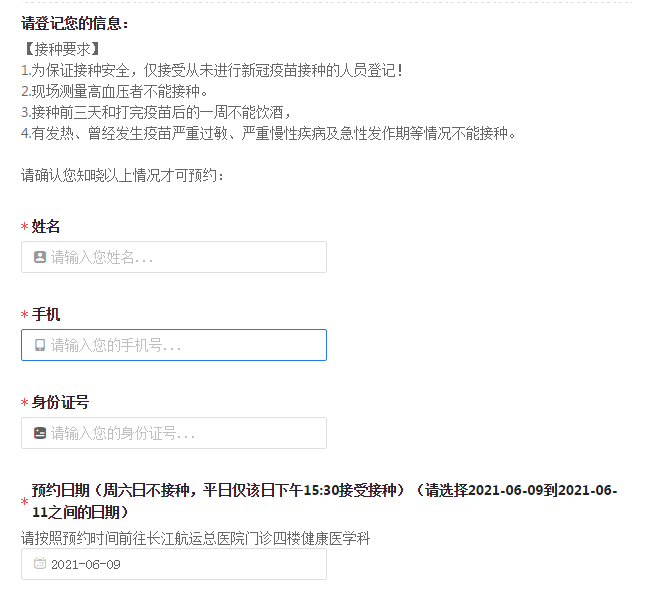
Task: Select the 请输入您的手机号 input field
Action: 185,345
